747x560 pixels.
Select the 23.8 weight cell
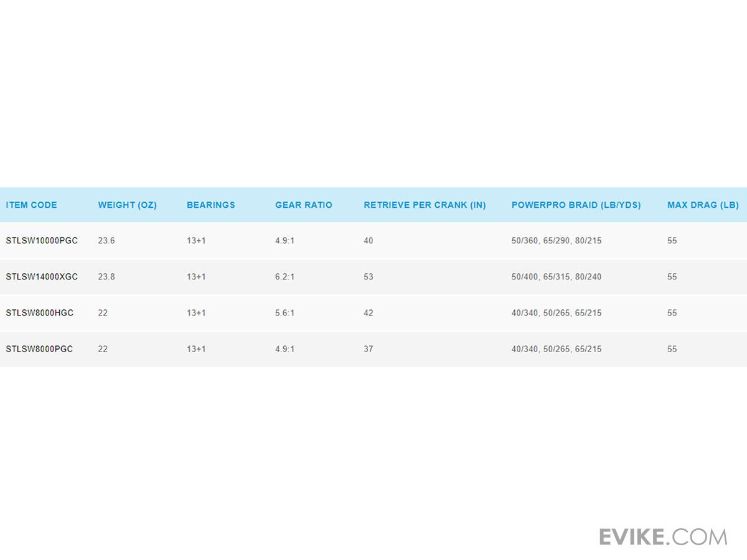106,276
